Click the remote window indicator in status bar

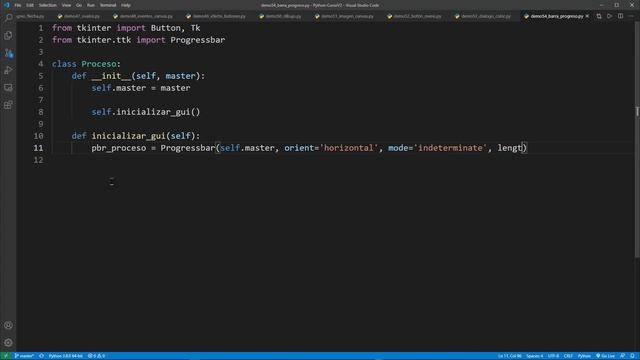[6, 356]
